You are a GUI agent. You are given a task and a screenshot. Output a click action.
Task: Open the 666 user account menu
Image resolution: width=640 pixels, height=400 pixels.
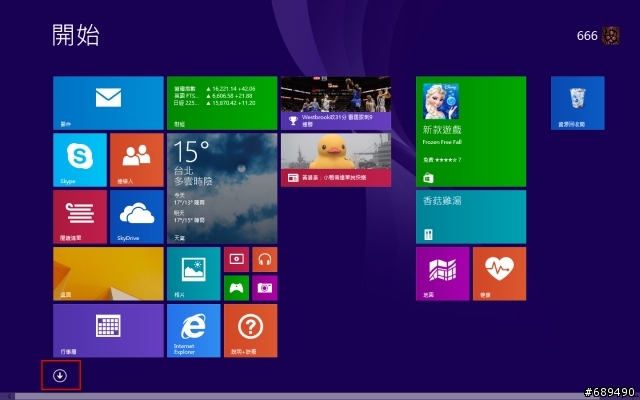(598, 36)
